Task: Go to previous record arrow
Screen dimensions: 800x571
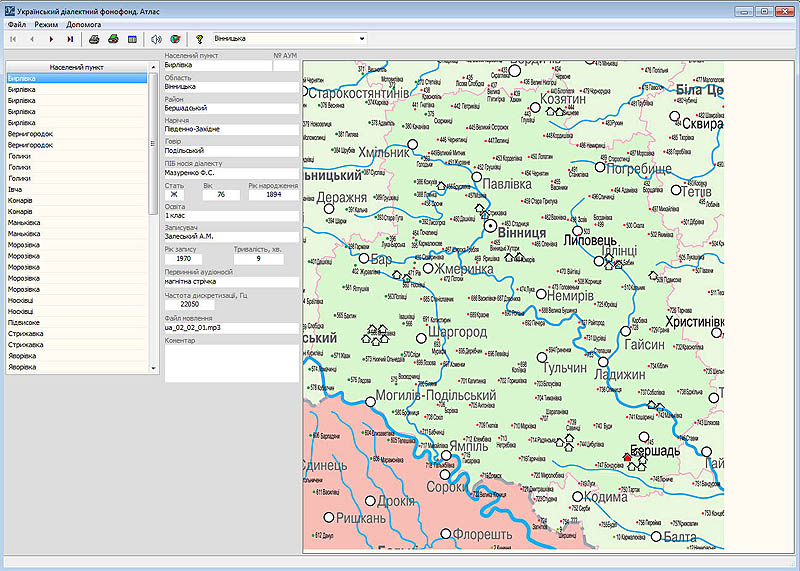Action: pos(32,39)
